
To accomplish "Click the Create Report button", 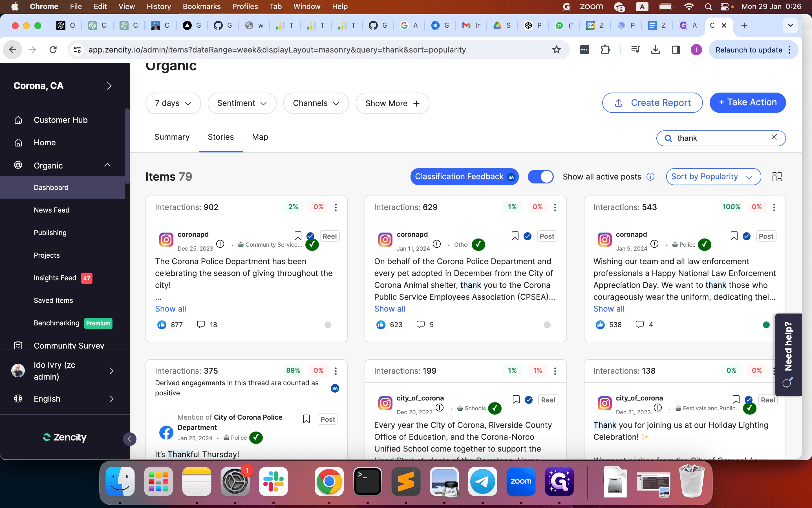I will 652,103.
